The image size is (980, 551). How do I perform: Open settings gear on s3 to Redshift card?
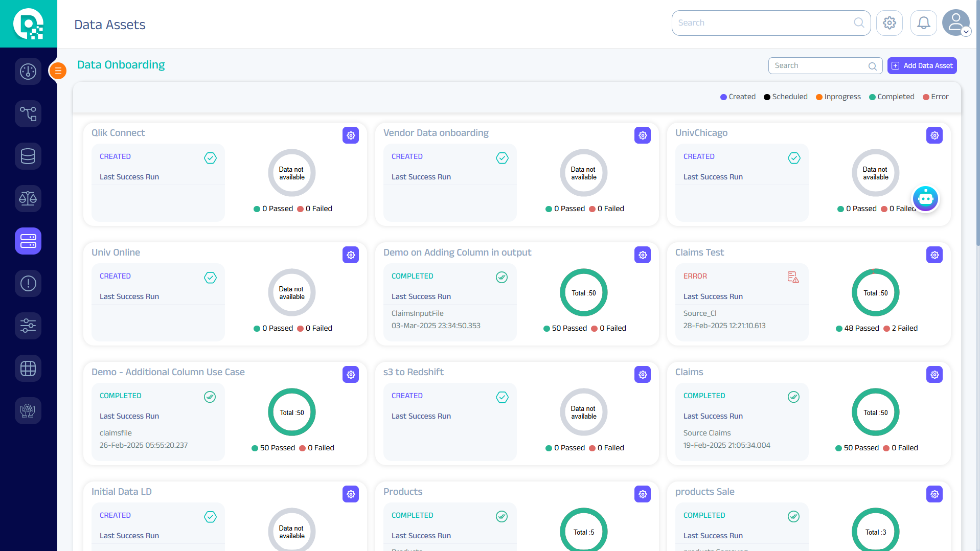[x=642, y=375]
